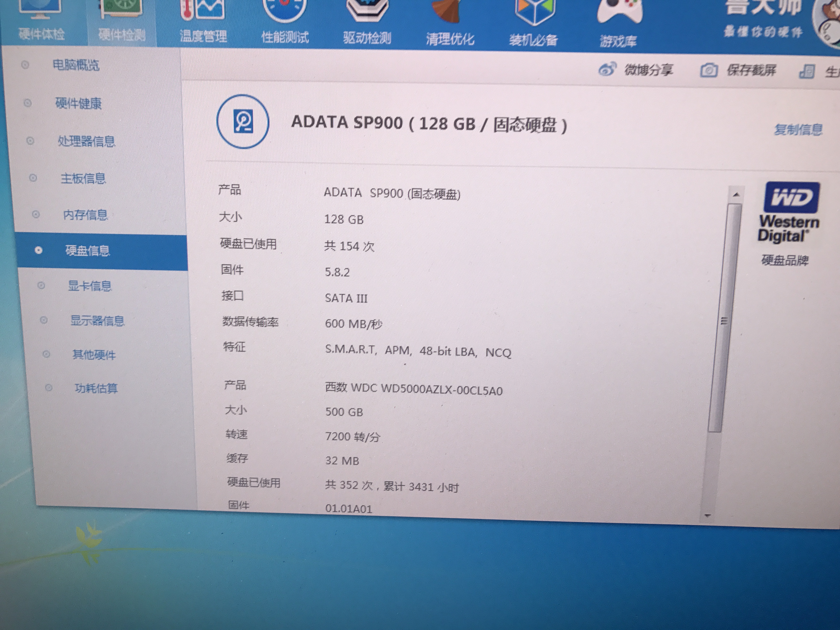Switch to the 硬件检测 hardware detection tab
This screenshot has width=840, height=630.
pyautogui.click(x=121, y=35)
